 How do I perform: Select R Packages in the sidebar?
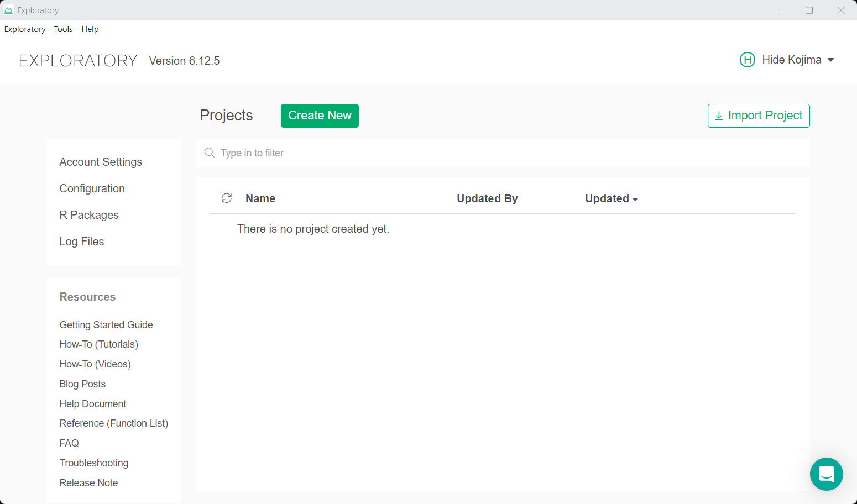(89, 215)
